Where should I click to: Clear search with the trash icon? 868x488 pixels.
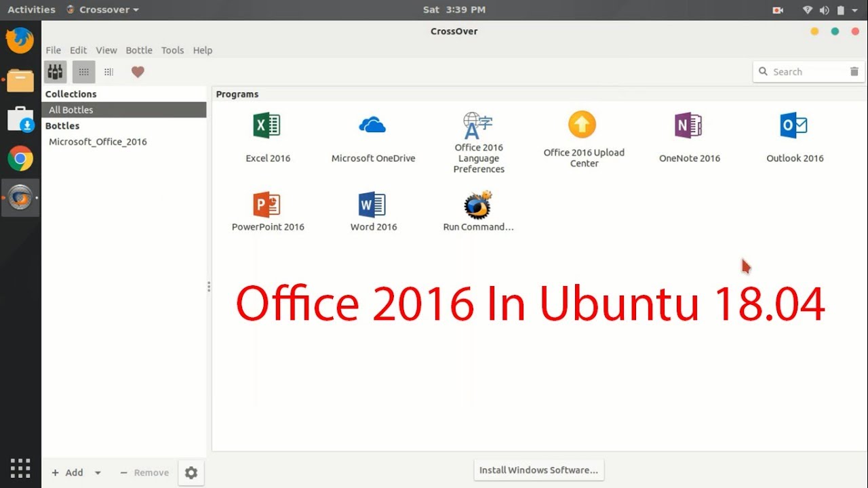click(x=854, y=71)
